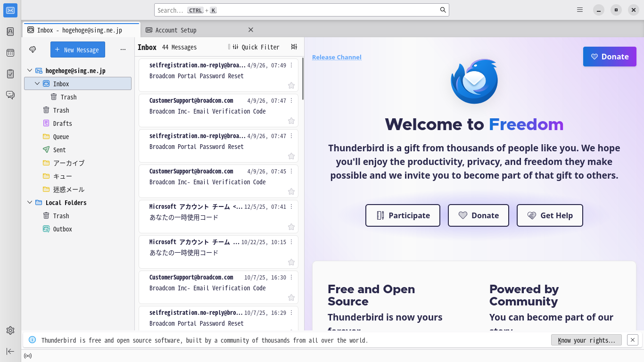
Task: Dismiss the know your rights notification
Action: pos(633,340)
